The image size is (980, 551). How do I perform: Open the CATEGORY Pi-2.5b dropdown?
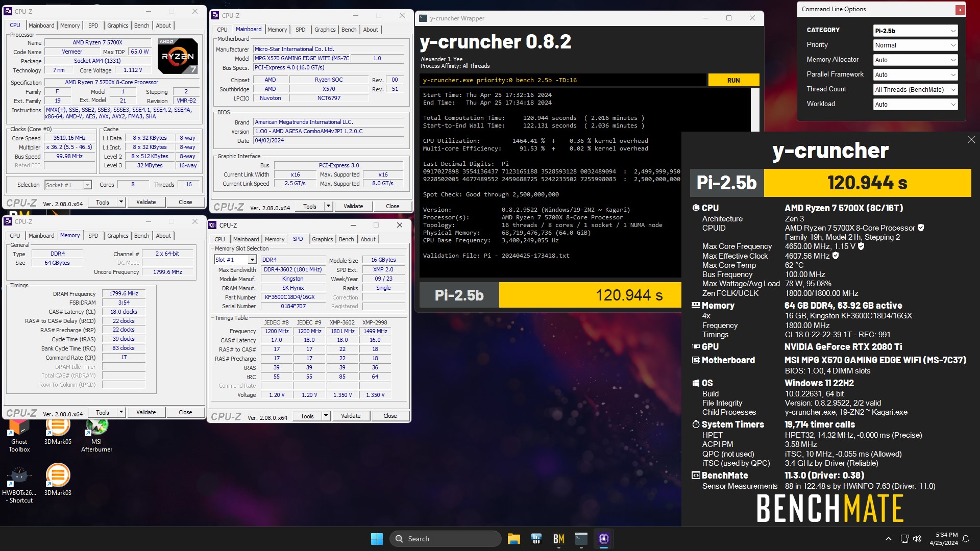click(915, 31)
